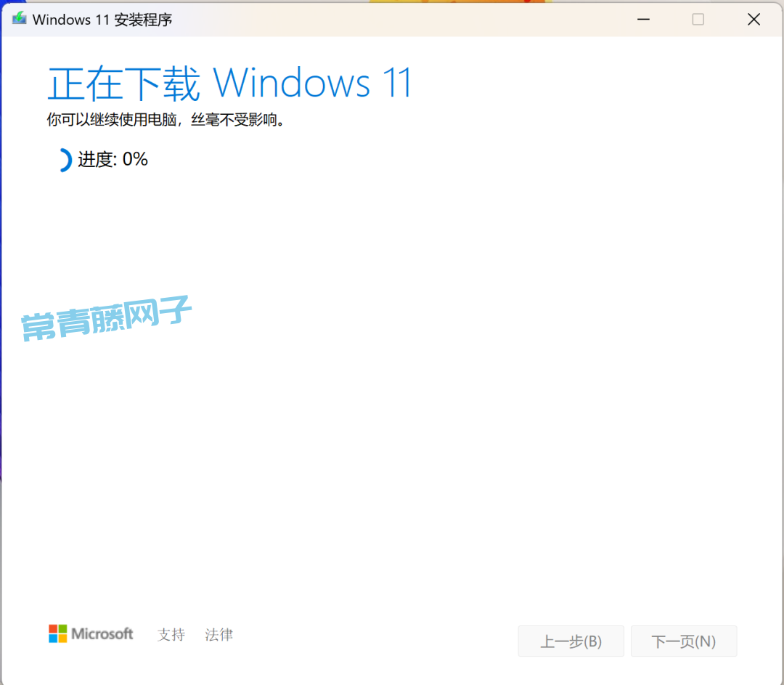Open the 支持 link

click(x=171, y=635)
